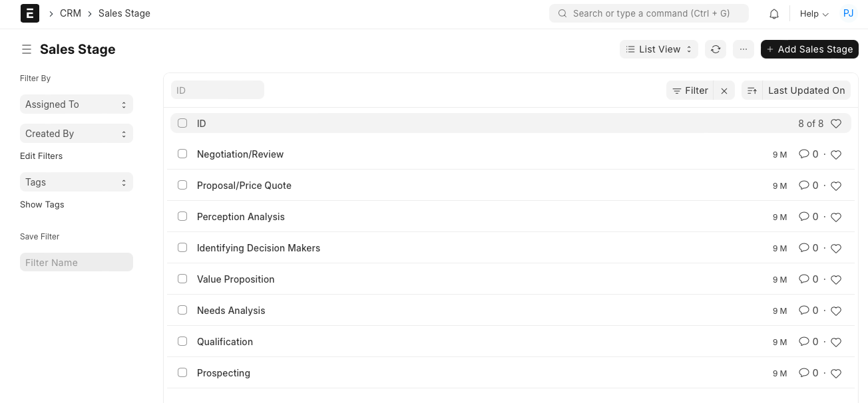Check the checkbox for Negotiation/Review
The width and height of the screenshot is (868, 403).
[x=182, y=154]
